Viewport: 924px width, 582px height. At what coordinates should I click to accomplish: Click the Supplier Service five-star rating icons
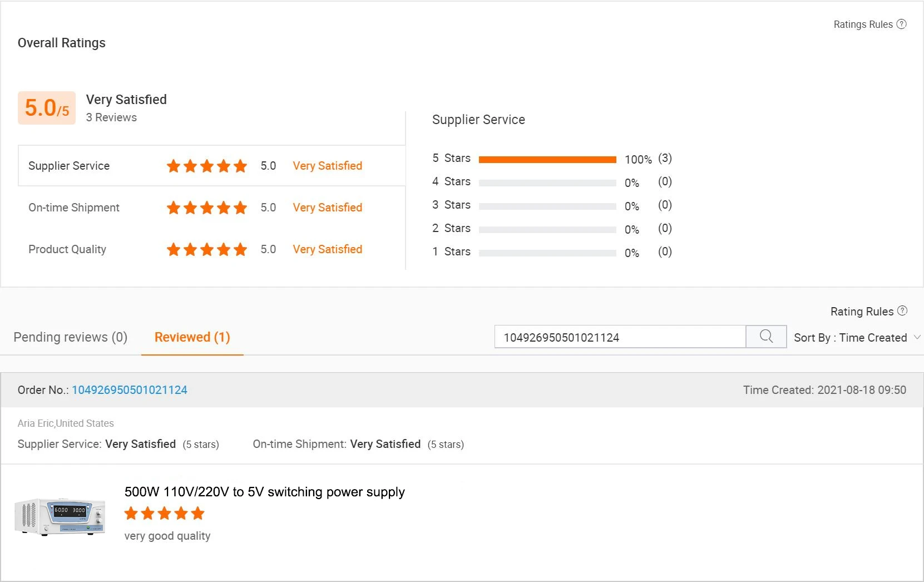[207, 166]
